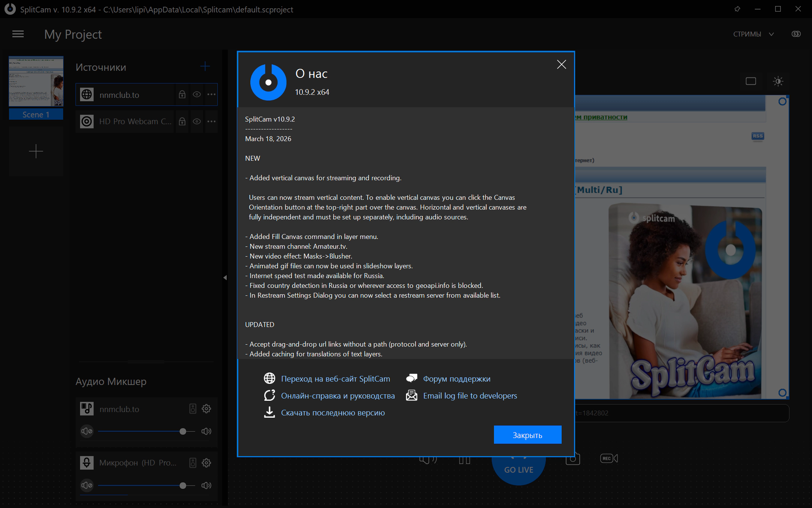The width and height of the screenshot is (812, 508).
Task: Click Email log file to developers
Action: point(470,395)
